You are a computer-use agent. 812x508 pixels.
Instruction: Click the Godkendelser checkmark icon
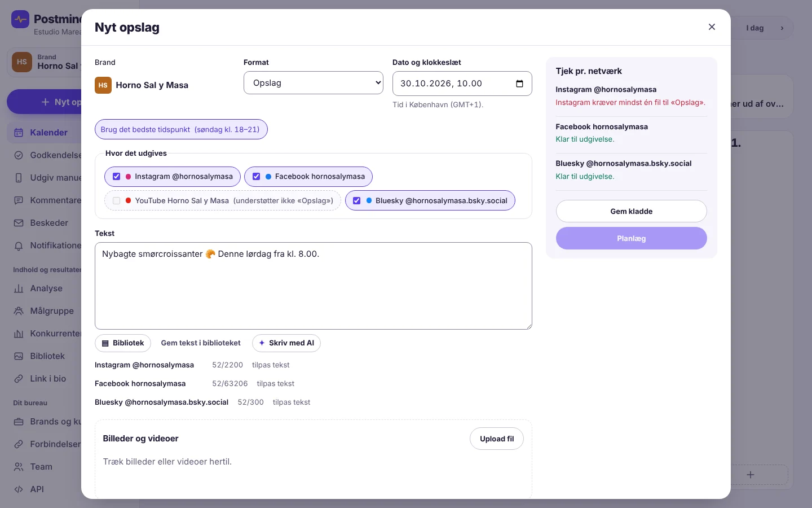(x=19, y=155)
